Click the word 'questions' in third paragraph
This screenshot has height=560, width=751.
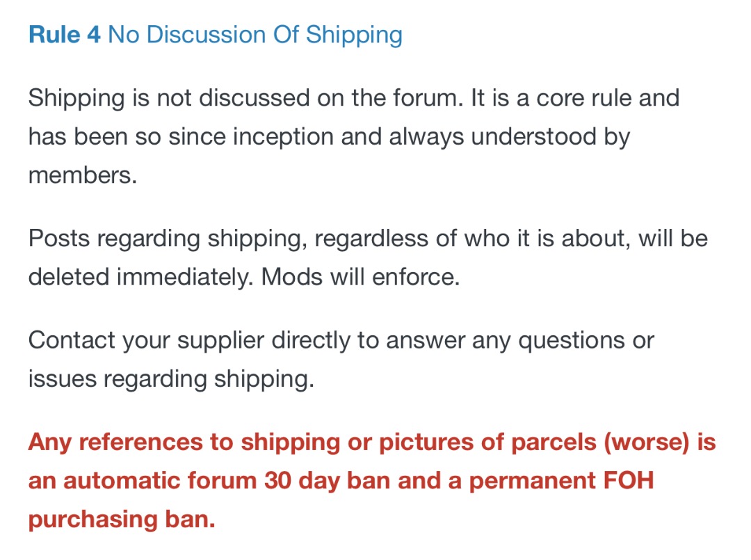pyautogui.click(x=572, y=341)
